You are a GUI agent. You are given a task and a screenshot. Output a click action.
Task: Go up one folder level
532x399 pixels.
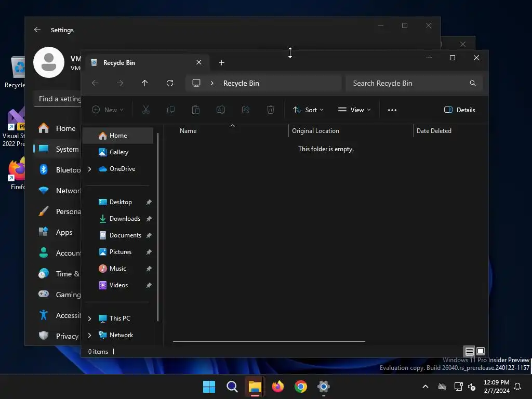click(x=144, y=83)
